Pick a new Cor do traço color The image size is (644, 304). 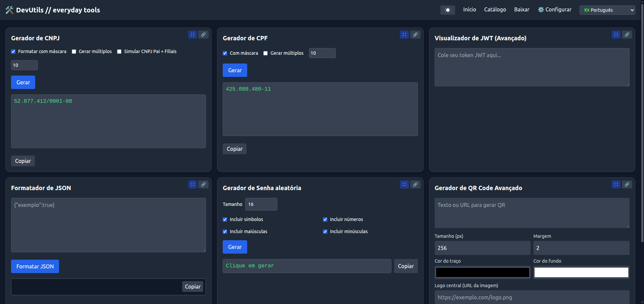click(482, 272)
